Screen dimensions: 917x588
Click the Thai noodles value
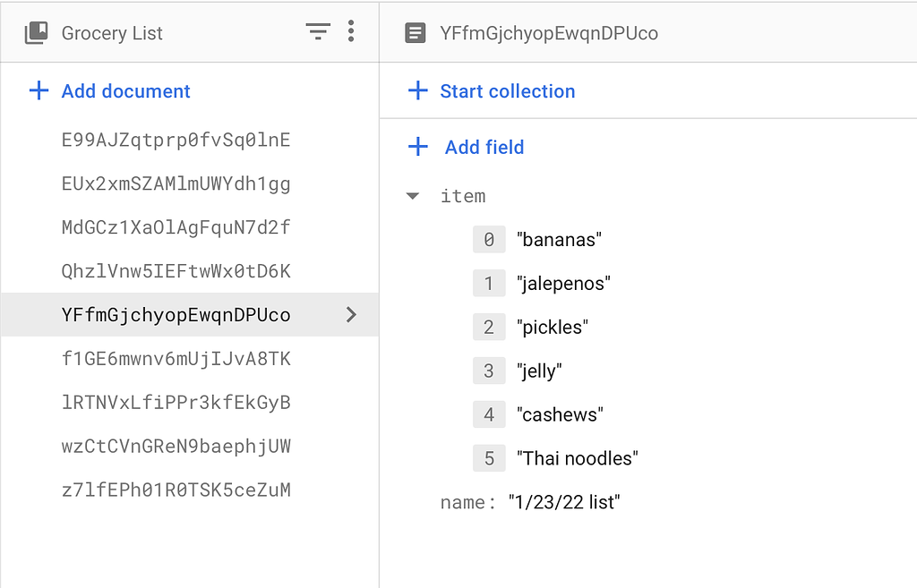point(577,457)
